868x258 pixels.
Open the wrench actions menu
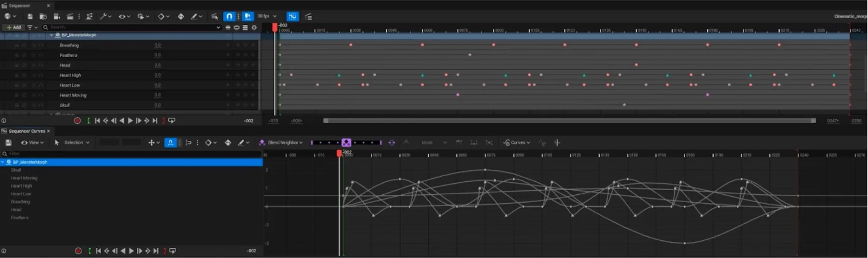point(105,17)
